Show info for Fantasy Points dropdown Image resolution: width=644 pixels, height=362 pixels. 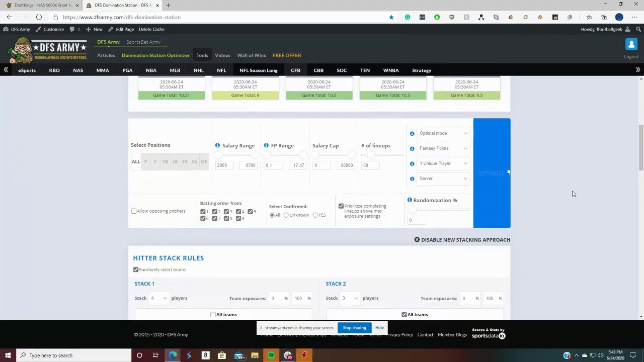tap(412, 148)
